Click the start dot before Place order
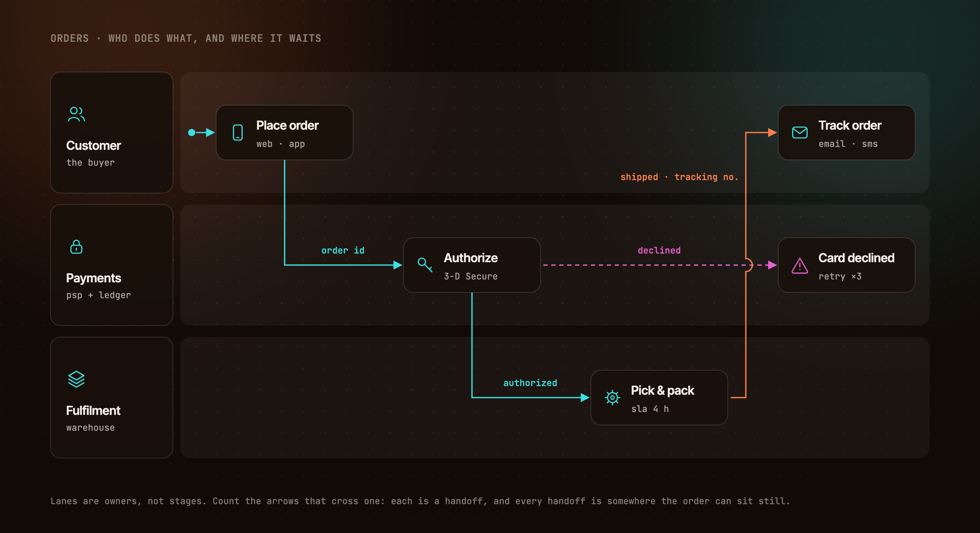Image resolution: width=980 pixels, height=533 pixels. [x=192, y=132]
